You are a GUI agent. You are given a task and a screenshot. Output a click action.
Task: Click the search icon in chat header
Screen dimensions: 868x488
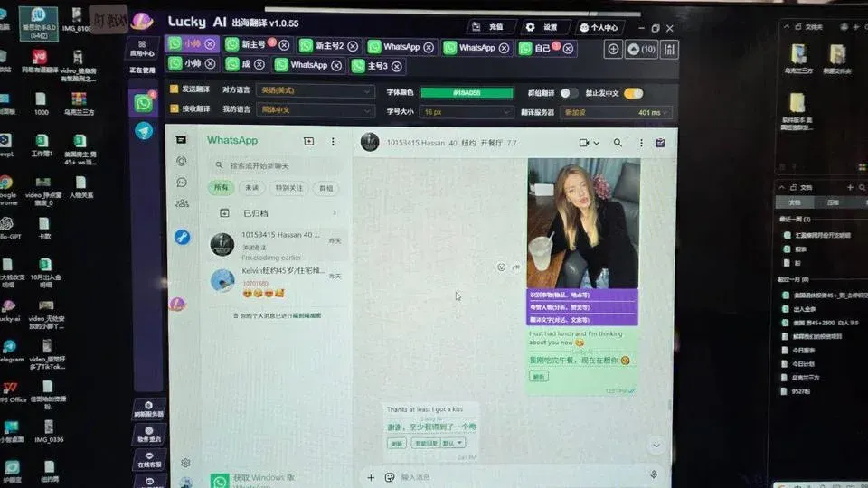click(x=618, y=143)
